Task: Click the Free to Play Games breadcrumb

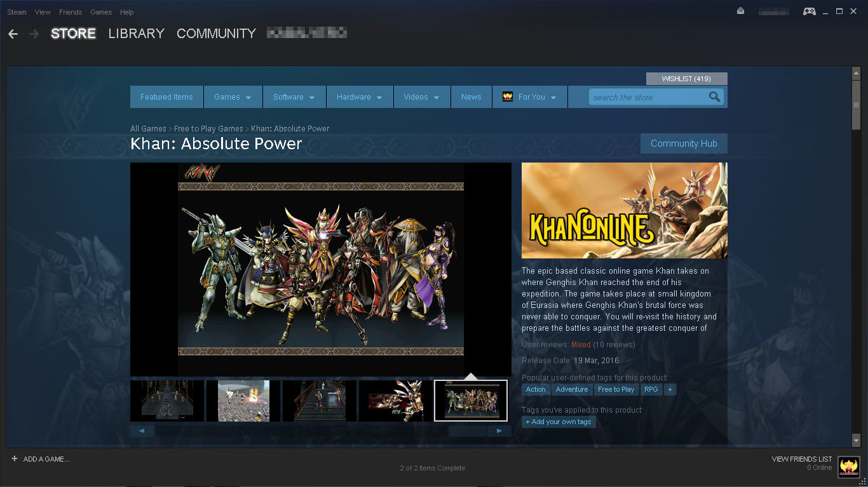Action: 208,128
